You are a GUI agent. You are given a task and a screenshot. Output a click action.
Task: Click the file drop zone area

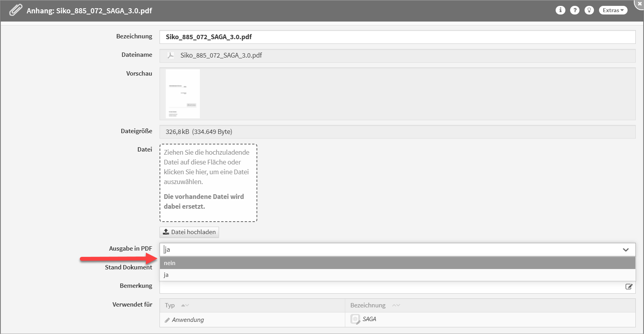208,183
